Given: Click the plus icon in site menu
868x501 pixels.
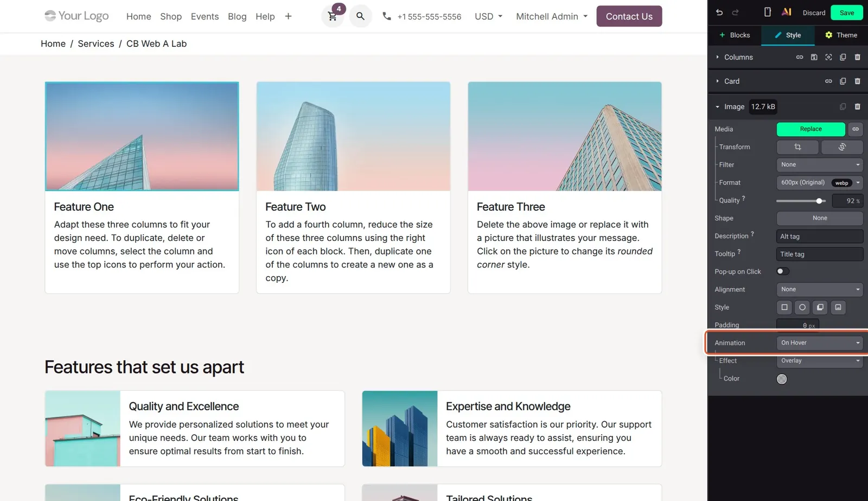Looking at the screenshot, I should (x=288, y=16).
